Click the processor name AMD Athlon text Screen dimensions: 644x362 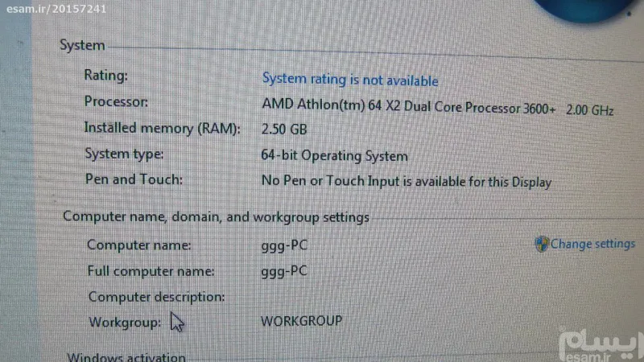tap(409, 107)
